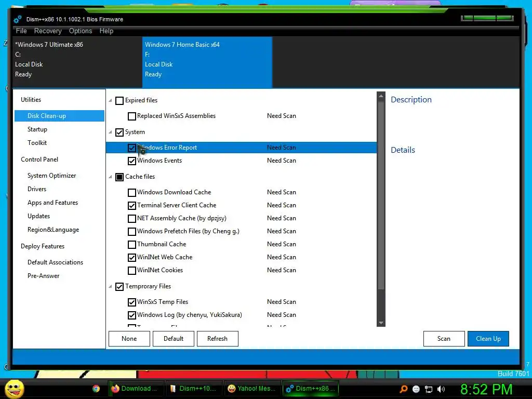
Task: Click the Utilities heading in sidebar
Action: 31,100
